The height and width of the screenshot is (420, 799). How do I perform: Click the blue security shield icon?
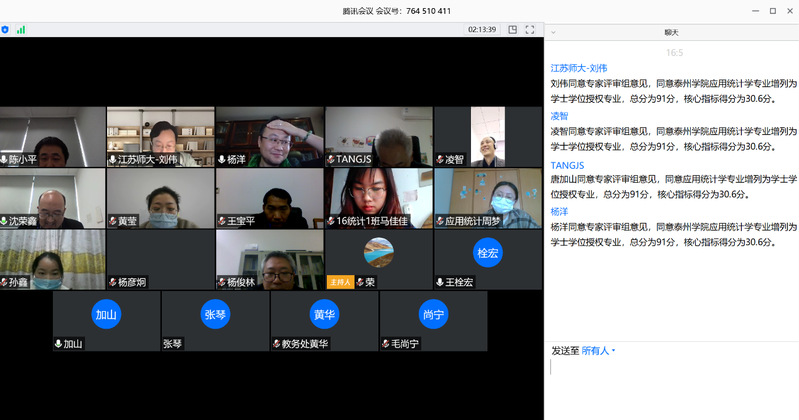6,30
